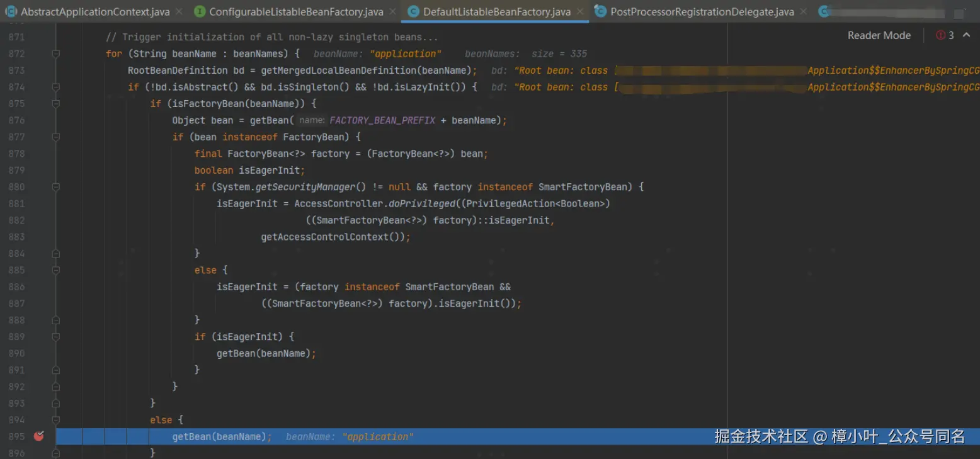
Task: Click the upward chevron next to error count
Action: tap(967, 35)
